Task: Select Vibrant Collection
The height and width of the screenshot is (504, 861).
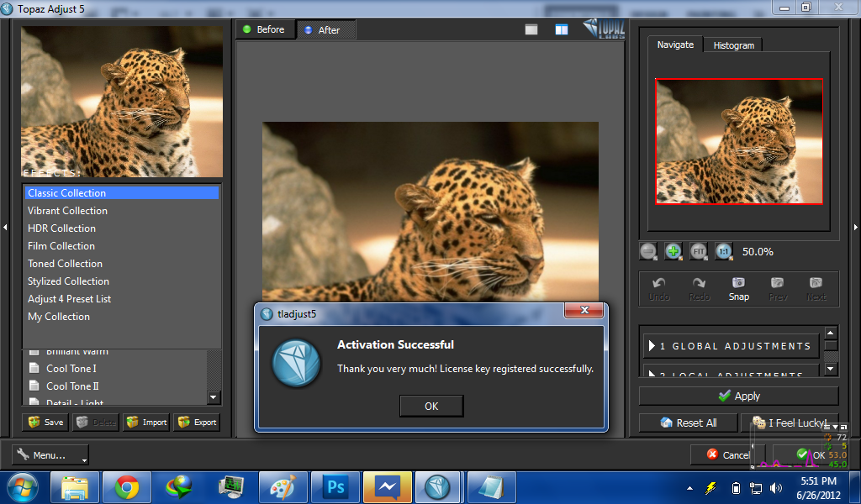Action: [x=122, y=211]
